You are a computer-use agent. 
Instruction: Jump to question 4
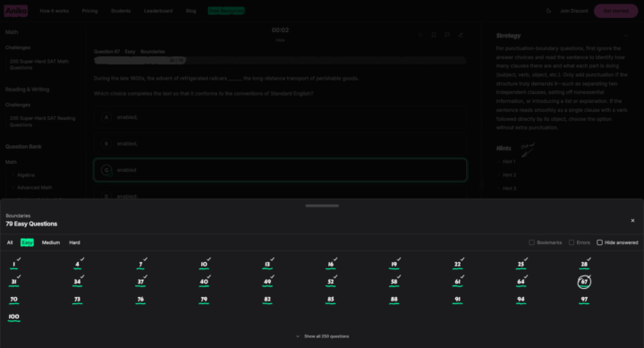coord(77,264)
